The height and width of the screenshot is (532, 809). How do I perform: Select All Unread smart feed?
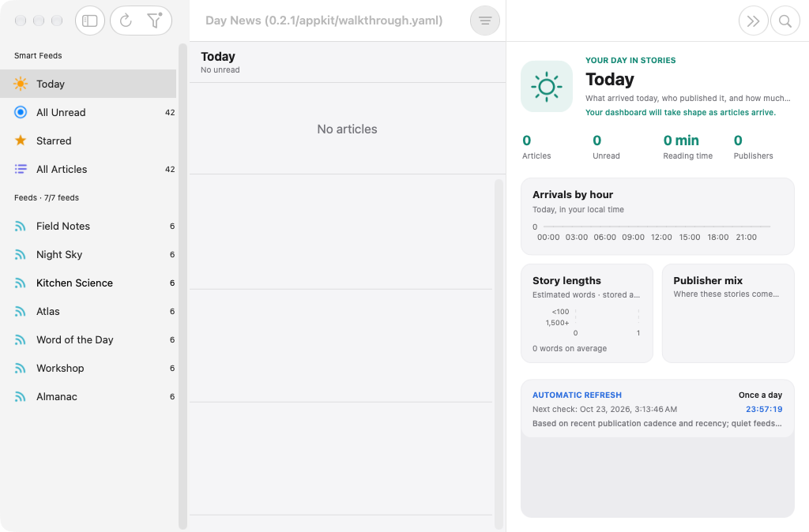[x=88, y=112]
